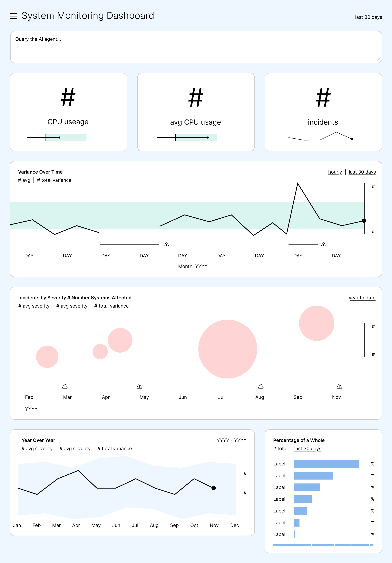The image size is (392, 563).
Task: Click the warning icon under the Sep bubble
Action: click(339, 386)
